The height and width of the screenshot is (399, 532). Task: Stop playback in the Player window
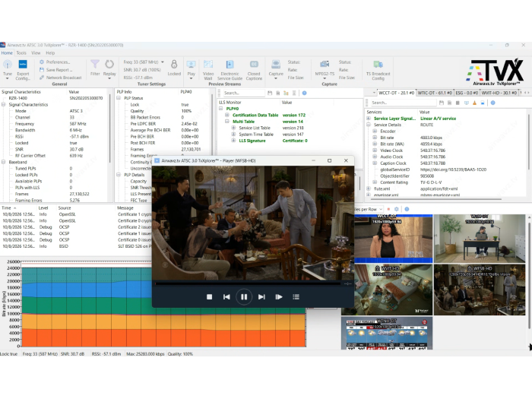point(209,297)
